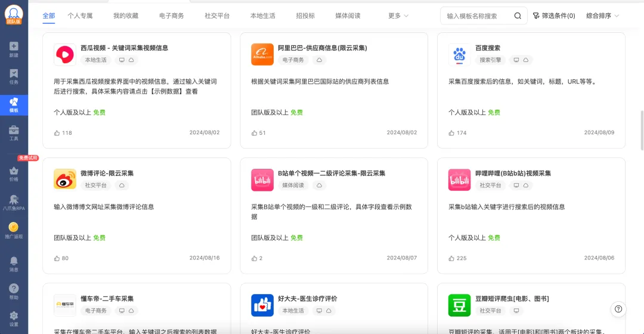644x334 pixels.
Task: Open the 新建 (new) sidebar item
Action: coord(14,50)
